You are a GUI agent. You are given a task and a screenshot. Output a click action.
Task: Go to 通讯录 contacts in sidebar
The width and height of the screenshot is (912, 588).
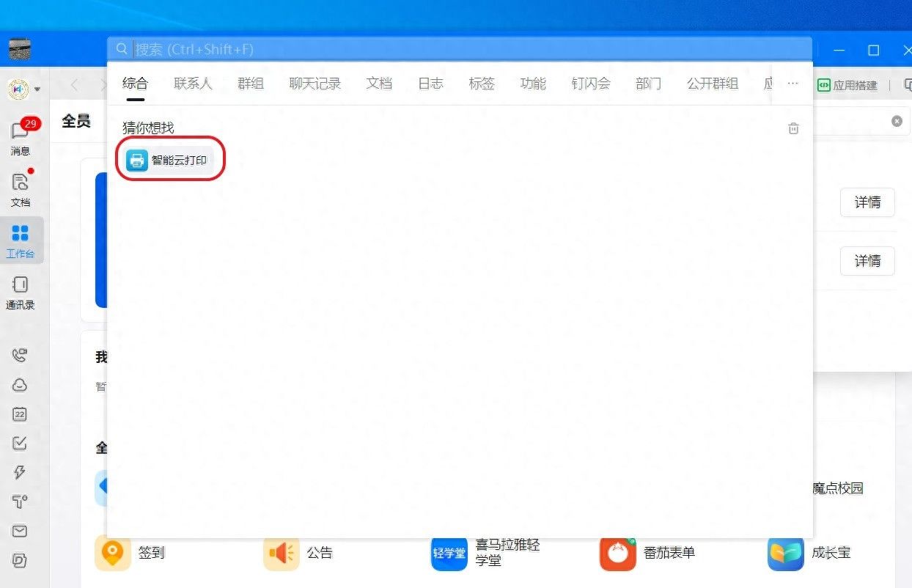pyautogui.click(x=20, y=291)
